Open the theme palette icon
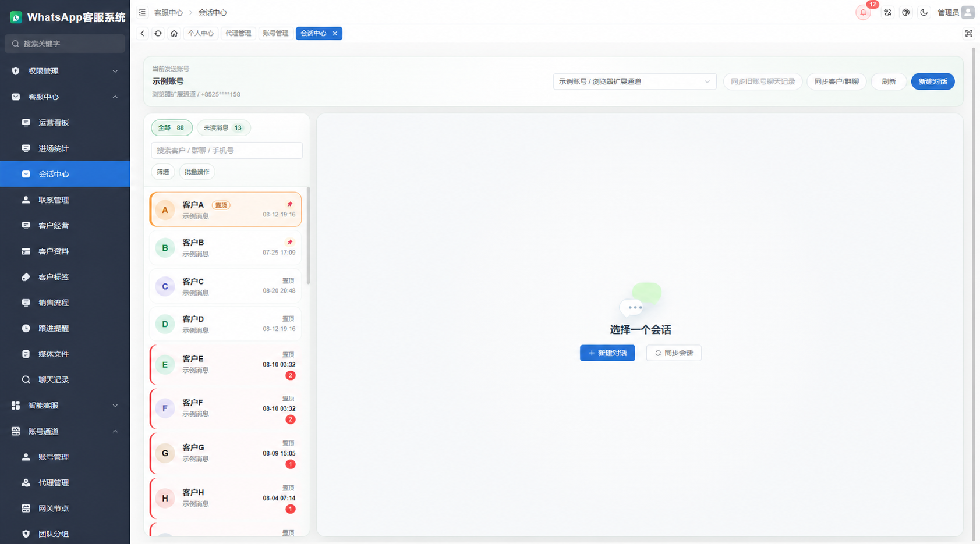The width and height of the screenshot is (980, 544). (x=905, y=12)
